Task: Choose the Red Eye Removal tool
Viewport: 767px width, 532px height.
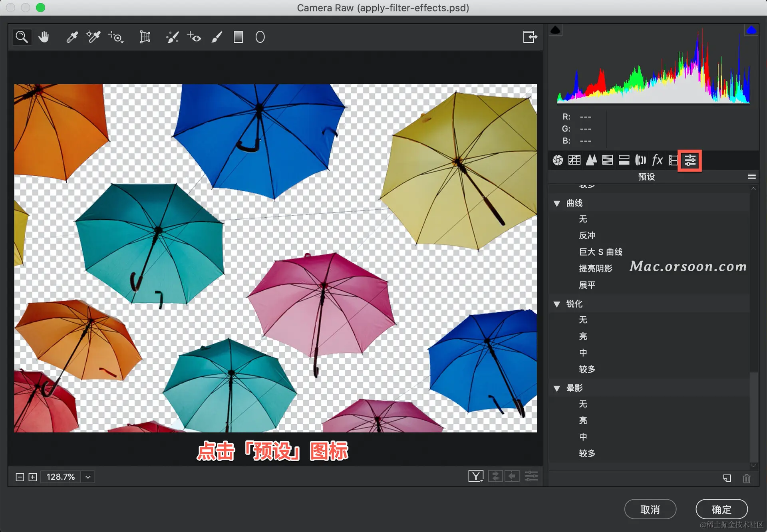Action: point(194,37)
